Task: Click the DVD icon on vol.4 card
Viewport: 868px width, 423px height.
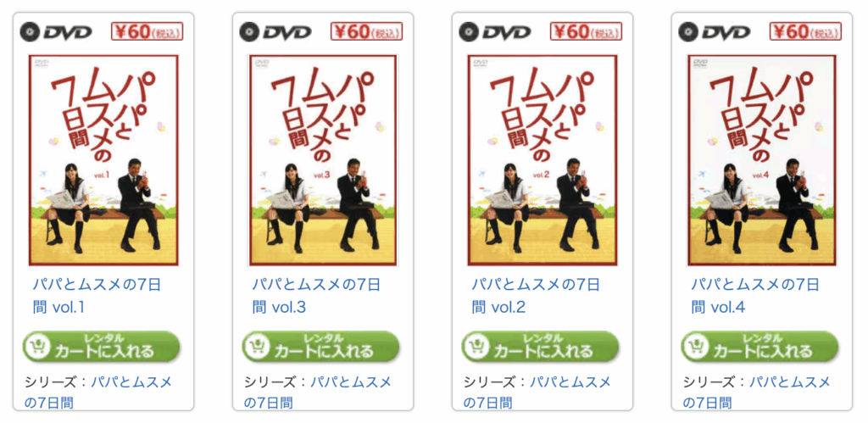Action: click(714, 32)
